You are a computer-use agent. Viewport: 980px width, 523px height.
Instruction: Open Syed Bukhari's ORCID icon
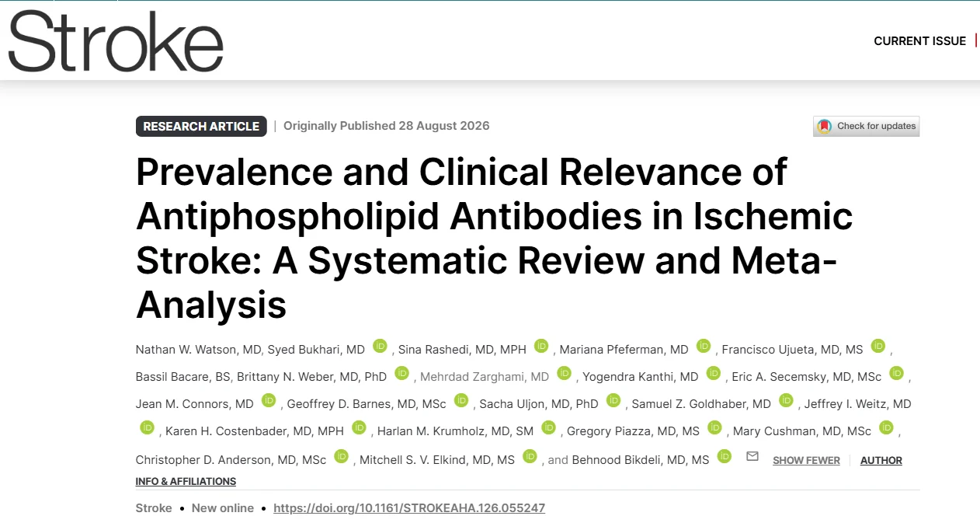coord(380,346)
